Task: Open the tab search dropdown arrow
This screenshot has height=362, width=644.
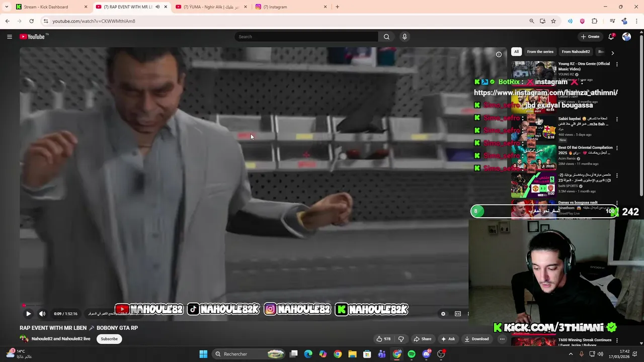Action: coord(7,7)
